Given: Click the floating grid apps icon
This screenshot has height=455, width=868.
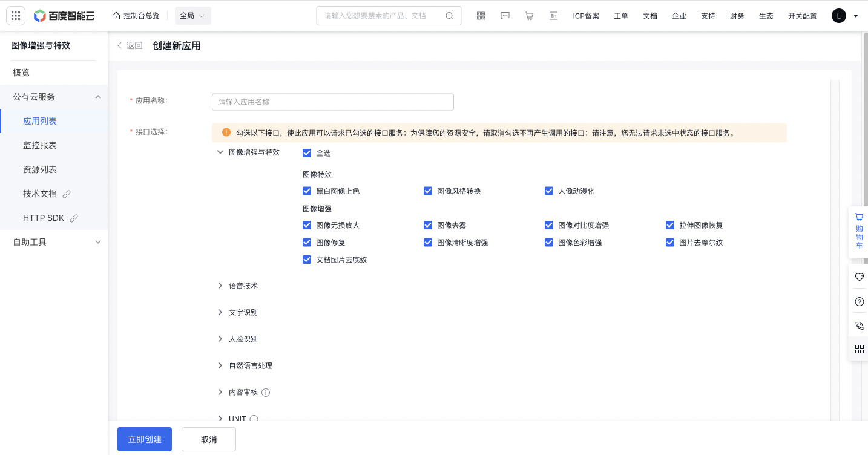Looking at the screenshot, I should point(859,349).
